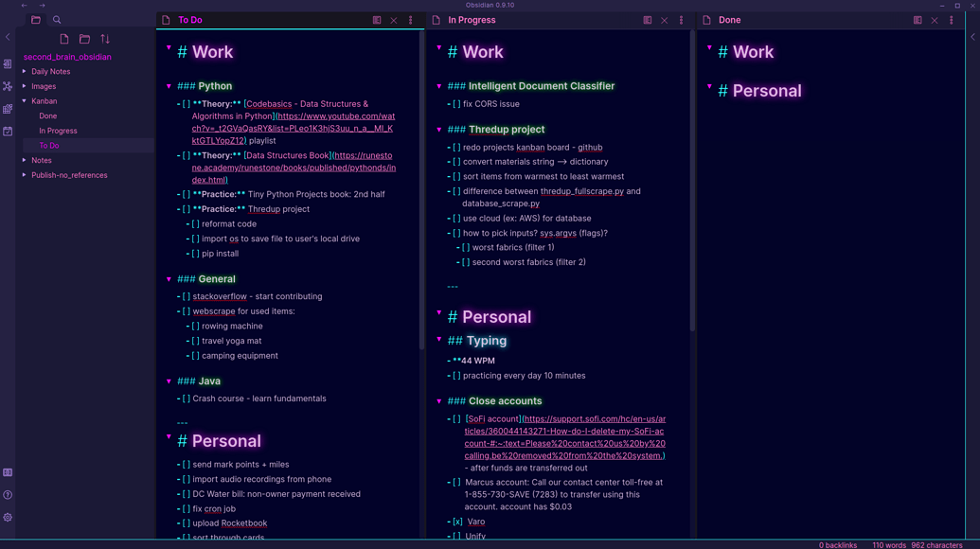Open the help icon in the bottom ribbon

[x=8, y=495]
